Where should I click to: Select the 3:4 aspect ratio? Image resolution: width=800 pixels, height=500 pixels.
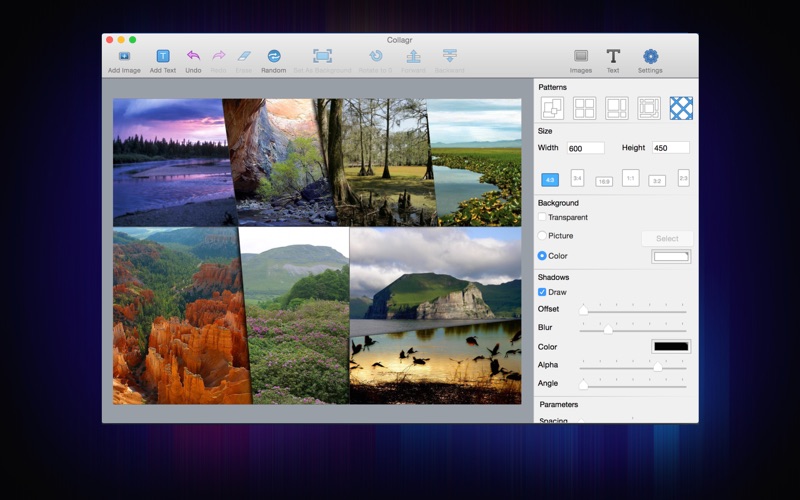coord(577,178)
